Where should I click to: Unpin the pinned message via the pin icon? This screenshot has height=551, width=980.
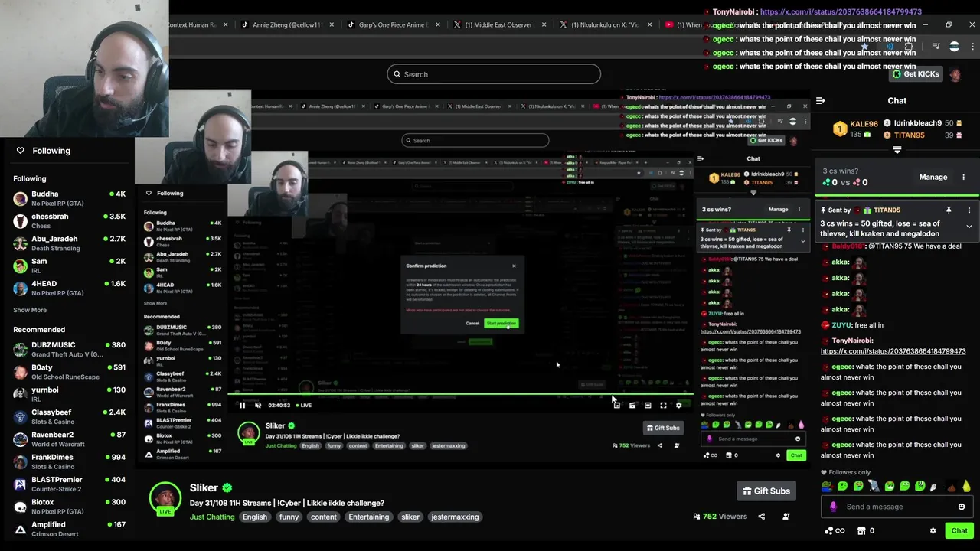pos(948,210)
